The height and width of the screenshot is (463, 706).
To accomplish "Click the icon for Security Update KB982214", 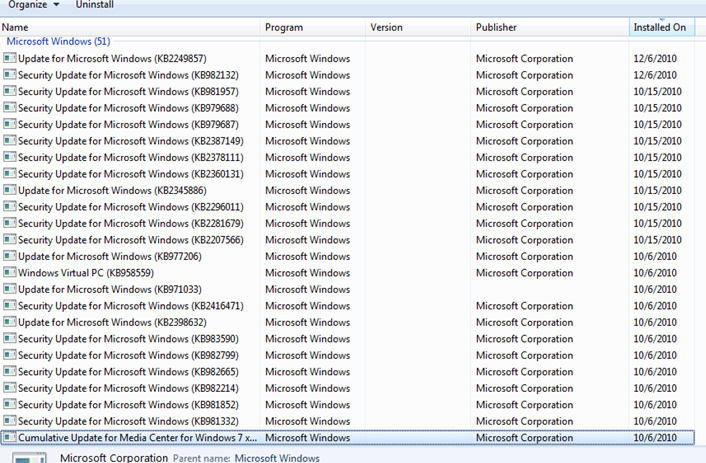I will (9, 388).
